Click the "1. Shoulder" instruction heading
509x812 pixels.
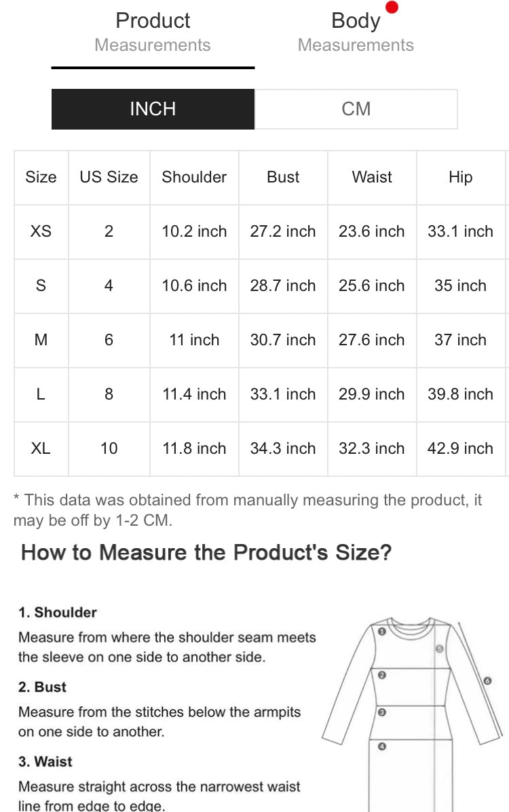(x=58, y=613)
